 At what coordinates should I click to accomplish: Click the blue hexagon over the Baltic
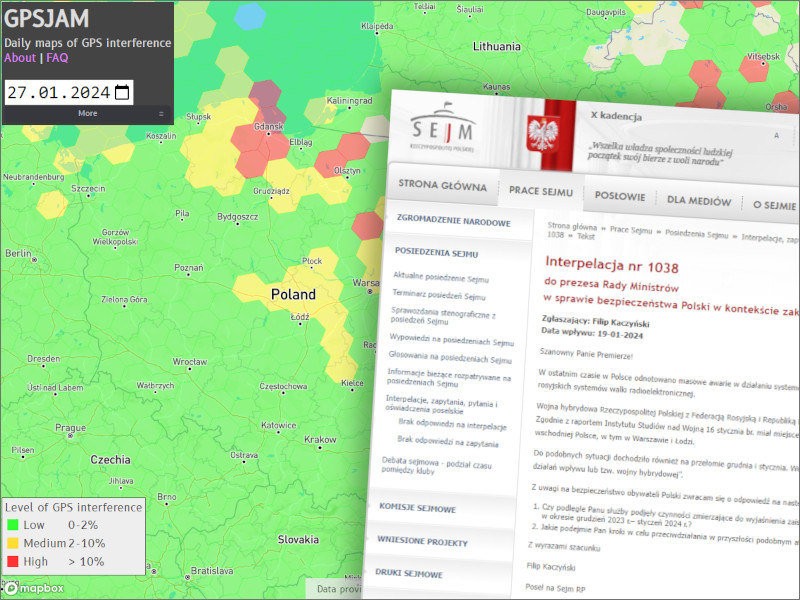[x=250, y=16]
